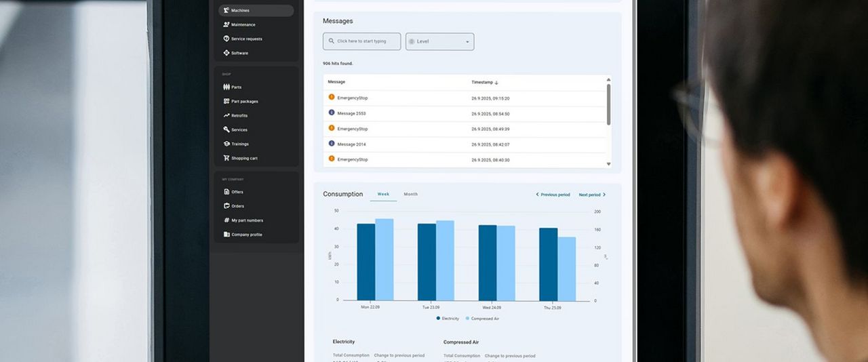This screenshot has height=362, width=868.
Task: Open Service requests via its sidebar icon
Action: pyautogui.click(x=226, y=39)
